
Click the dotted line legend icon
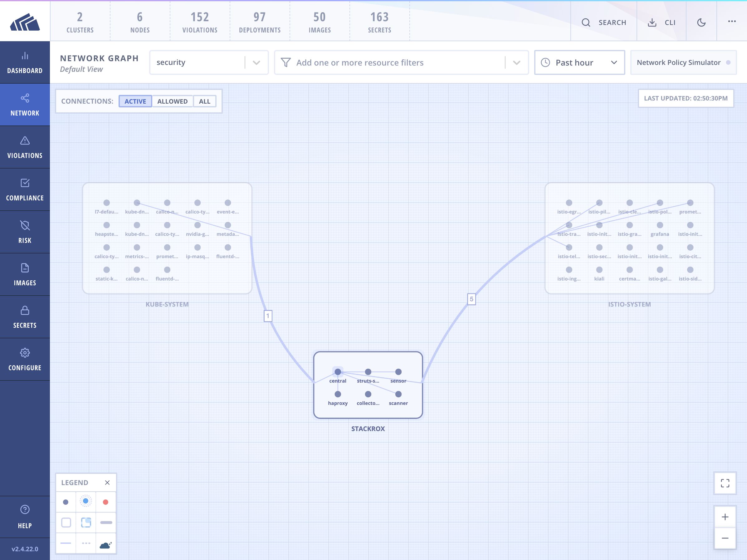(x=86, y=543)
